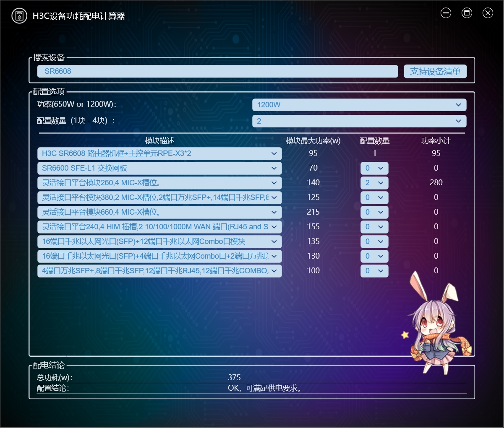
Task: Click the 功率小计 column header
Action: click(x=436, y=141)
